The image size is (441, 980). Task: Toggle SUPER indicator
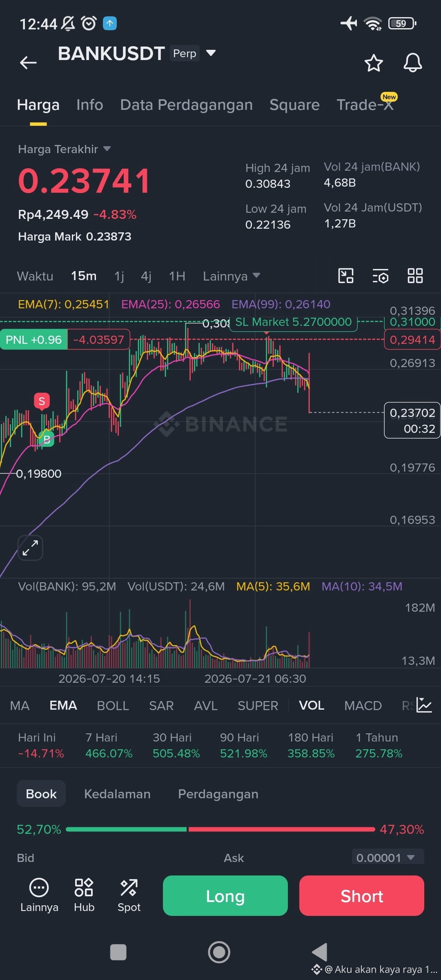[x=258, y=706]
